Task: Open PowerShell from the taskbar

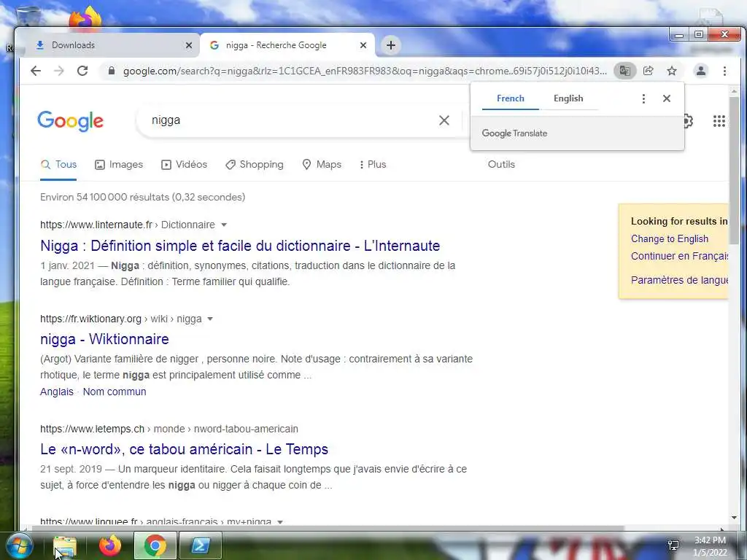Action: [x=201, y=545]
